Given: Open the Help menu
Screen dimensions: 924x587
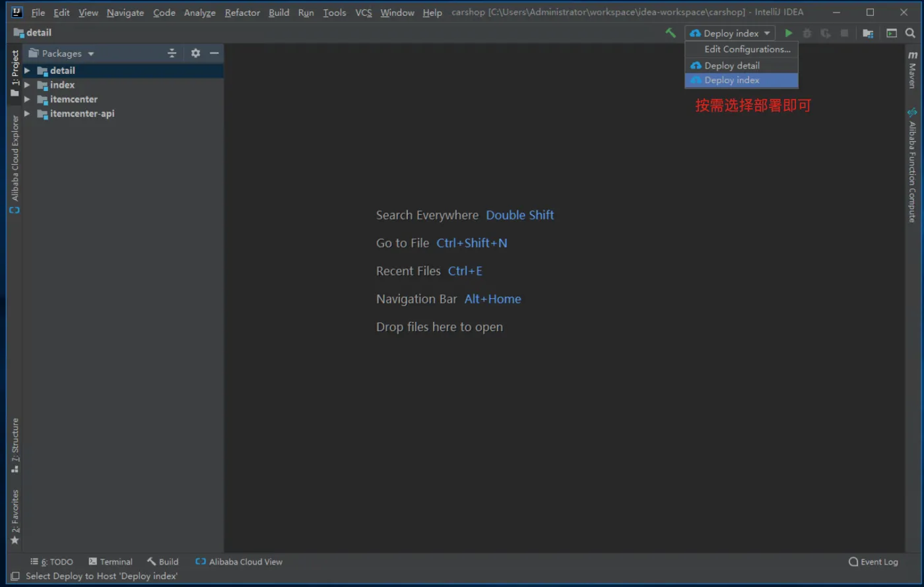Looking at the screenshot, I should coord(432,13).
